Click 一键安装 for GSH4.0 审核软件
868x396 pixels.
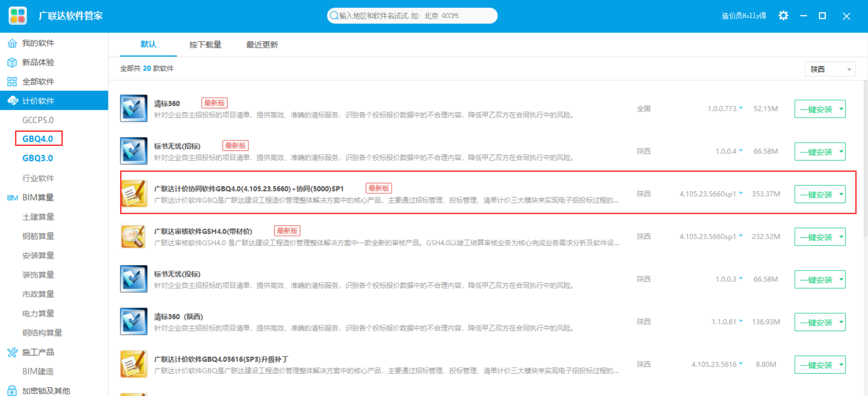click(x=816, y=237)
